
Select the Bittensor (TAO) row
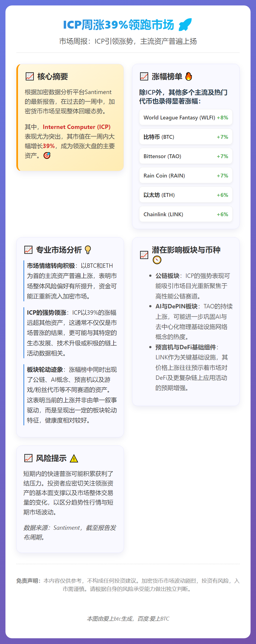point(186,156)
